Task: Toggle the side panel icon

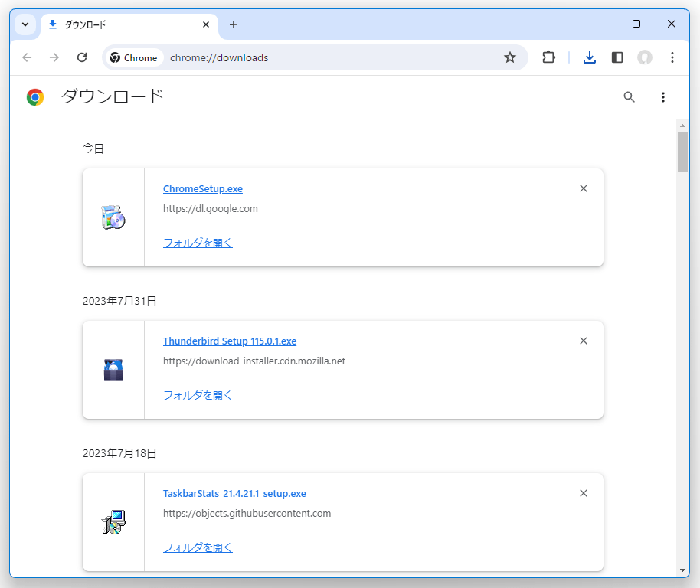Action: click(617, 57)
